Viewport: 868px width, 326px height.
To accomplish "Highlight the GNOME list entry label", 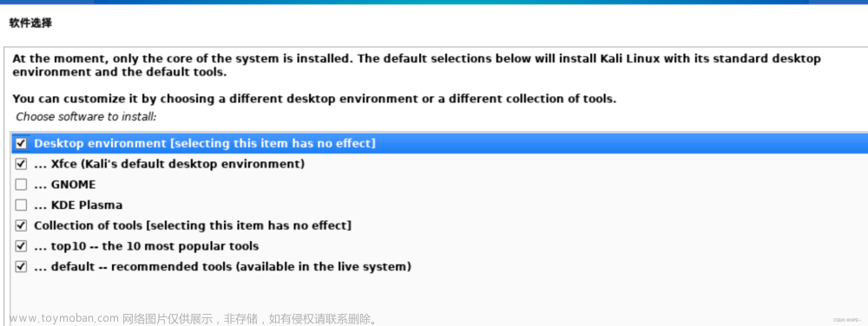I will 65,185.
